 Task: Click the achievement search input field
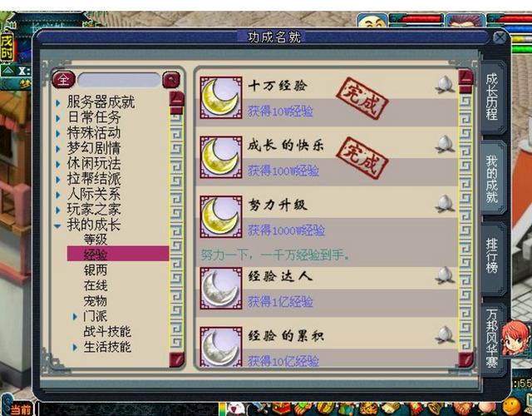pos(119,80)
